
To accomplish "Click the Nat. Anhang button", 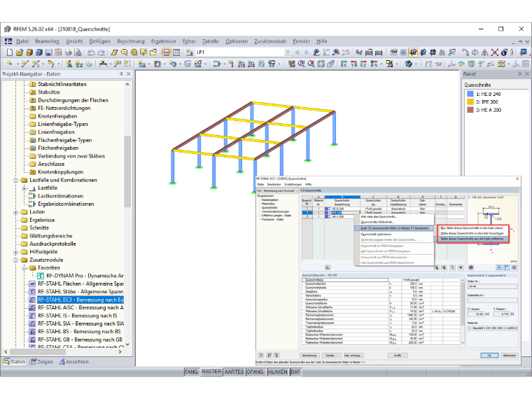I will [x=353, y=355].
